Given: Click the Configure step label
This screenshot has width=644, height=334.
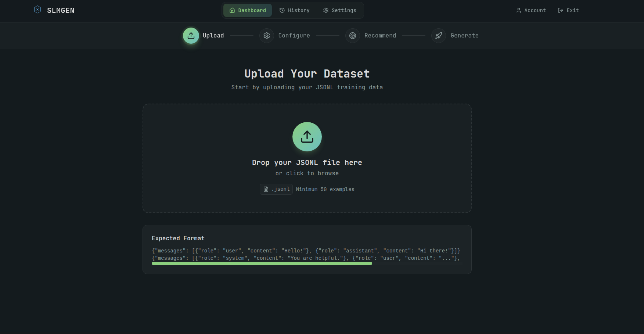Looking at the screenshot, I should pos(294,36).
